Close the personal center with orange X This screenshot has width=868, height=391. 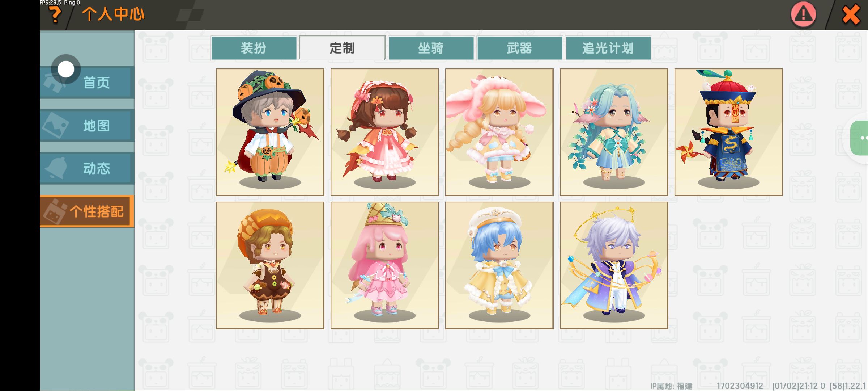[851, 15]
